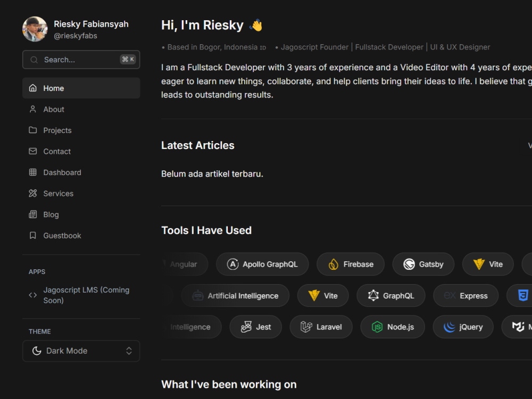The height and width of the screenshot is (399, 532).
Task: Open Jagoscript LMS (Coming Soon) link
Action: (x=81, y=295)
